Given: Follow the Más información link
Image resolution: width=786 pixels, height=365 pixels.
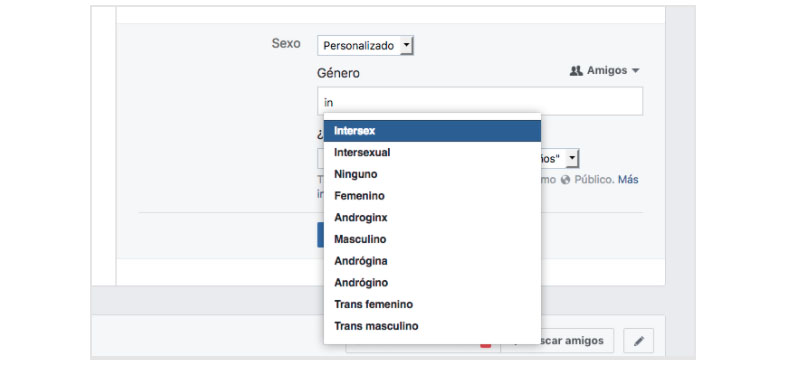Looking at the screenshot, I should click(628, 179).
